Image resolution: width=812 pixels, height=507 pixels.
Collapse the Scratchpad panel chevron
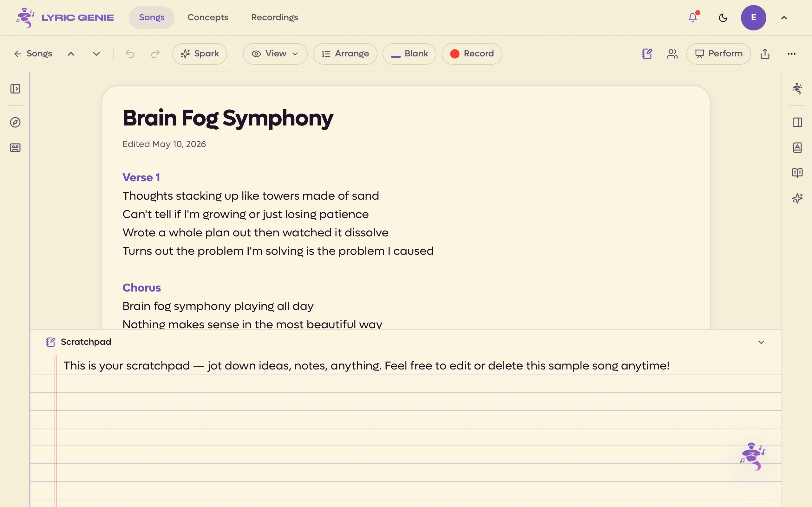[x=761, y=342]
